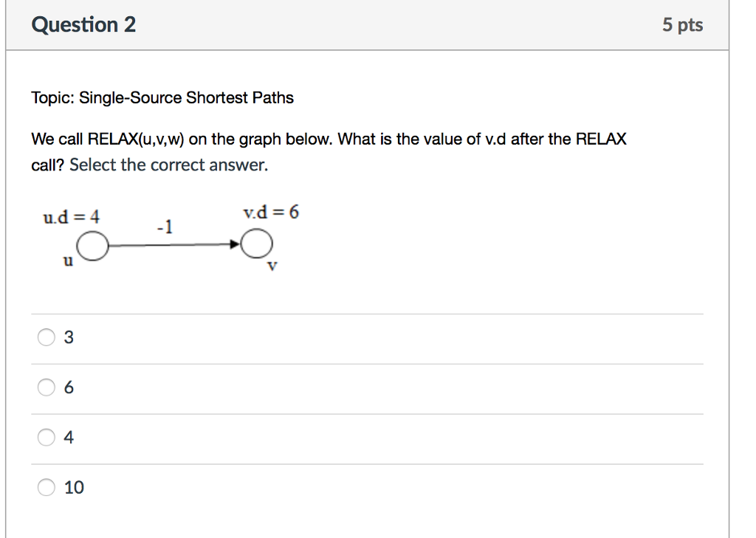Choose the radio button for answer 6
This screenshot has width=756, height=538.
tap(47, 387)
